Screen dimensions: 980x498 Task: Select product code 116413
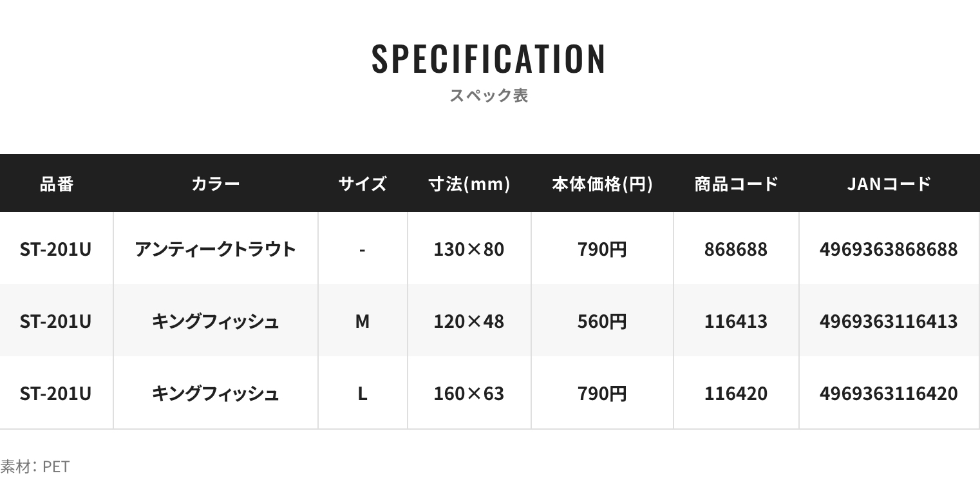pyautogui.click(x=736, y=321)
